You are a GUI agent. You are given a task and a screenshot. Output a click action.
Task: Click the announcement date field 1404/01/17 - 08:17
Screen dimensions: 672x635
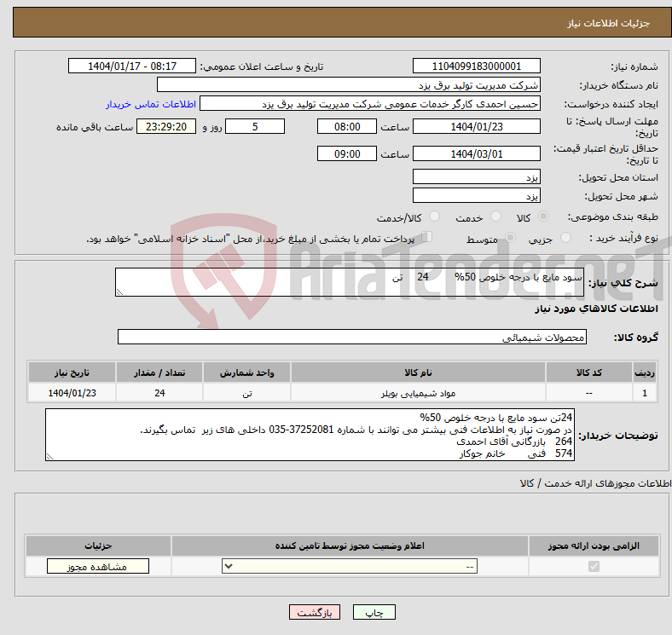click(x=132, y=66)
